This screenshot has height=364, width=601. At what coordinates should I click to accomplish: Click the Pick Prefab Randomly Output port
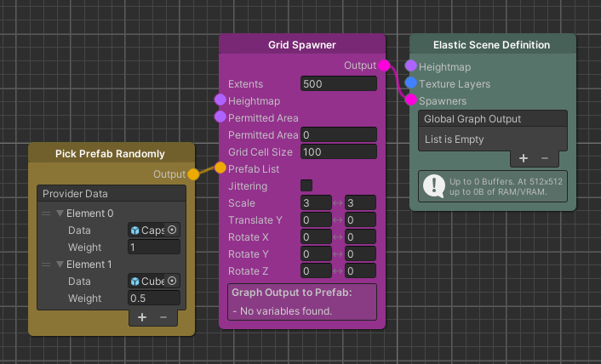click(x=193, y=174)
